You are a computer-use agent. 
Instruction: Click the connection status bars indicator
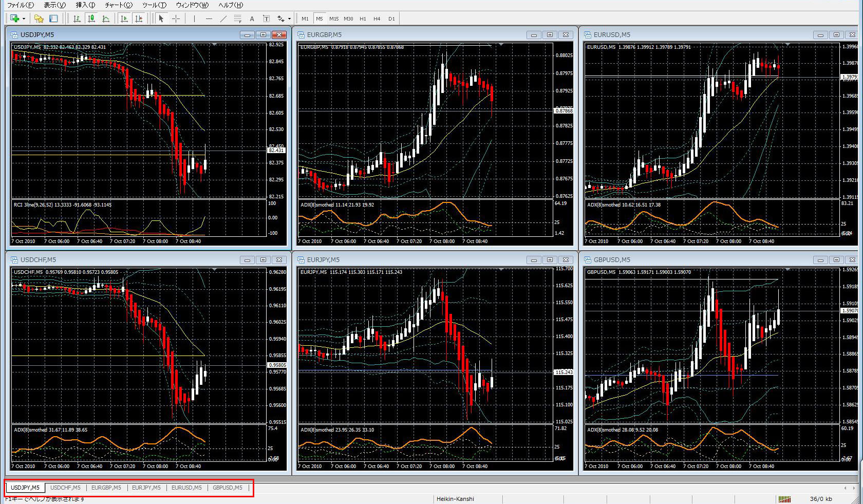(x=784, y=499)
